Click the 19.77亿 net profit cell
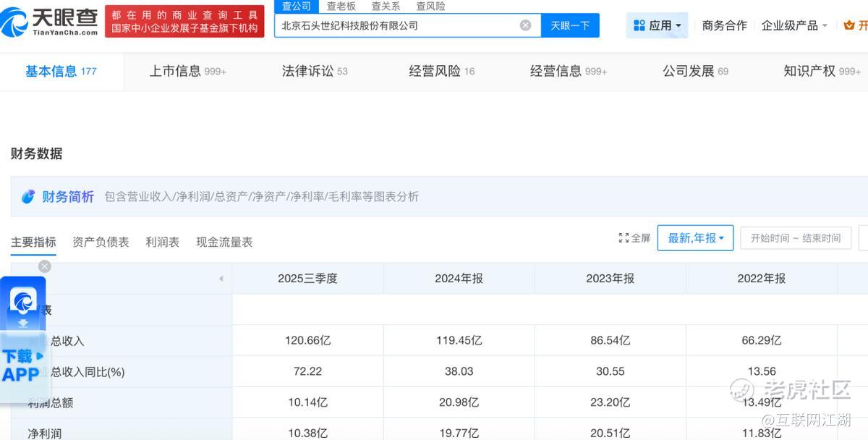 coord(459,433)
